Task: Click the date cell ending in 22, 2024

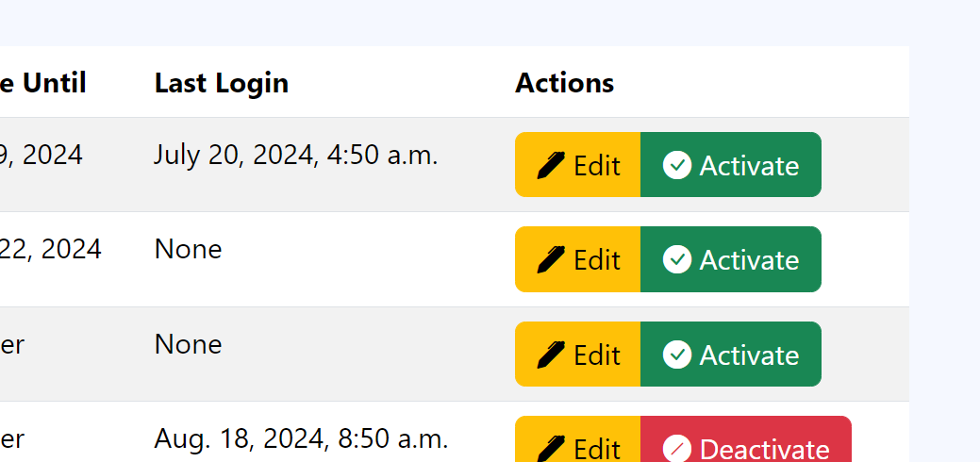Action: 51,249
